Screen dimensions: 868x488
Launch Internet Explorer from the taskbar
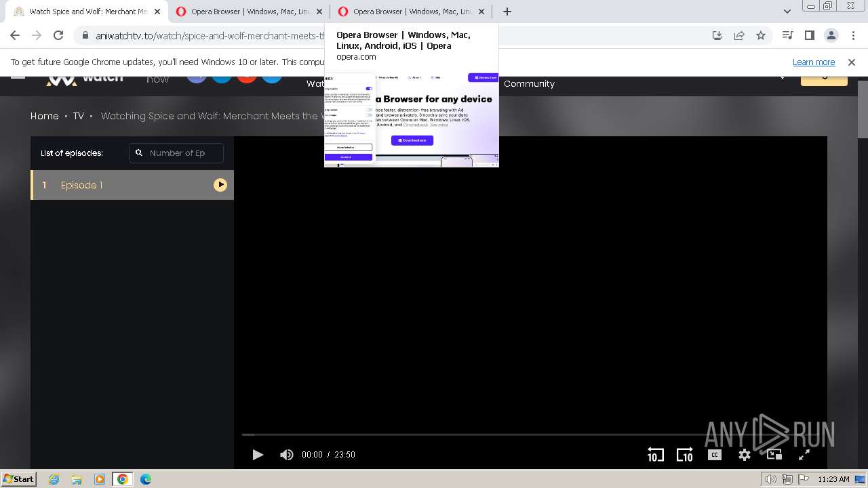coord(54,479)
